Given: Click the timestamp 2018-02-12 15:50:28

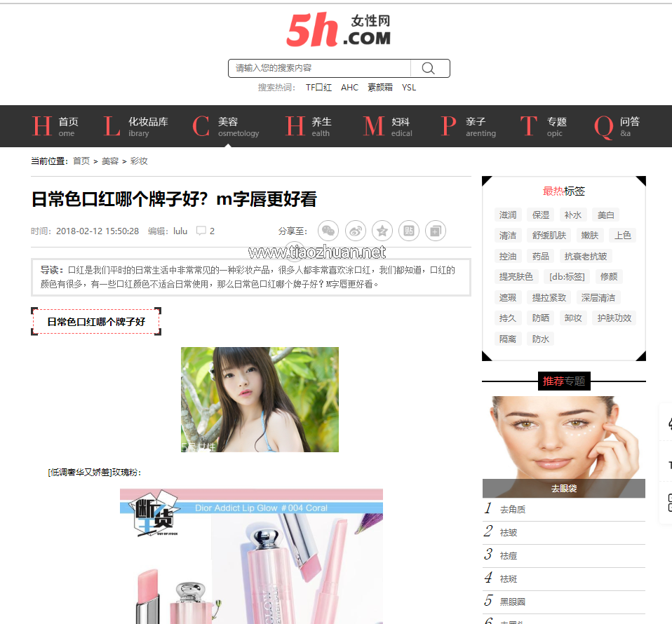Looking at the screenshot, I should (x=98, y=231).
